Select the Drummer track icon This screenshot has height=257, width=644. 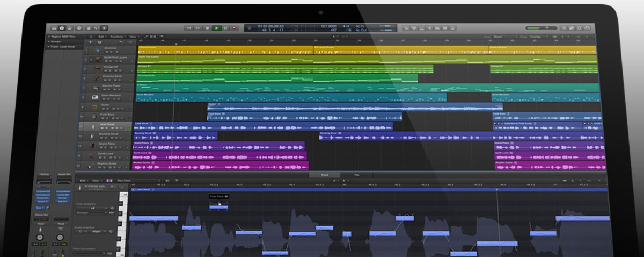pos(98,49)
